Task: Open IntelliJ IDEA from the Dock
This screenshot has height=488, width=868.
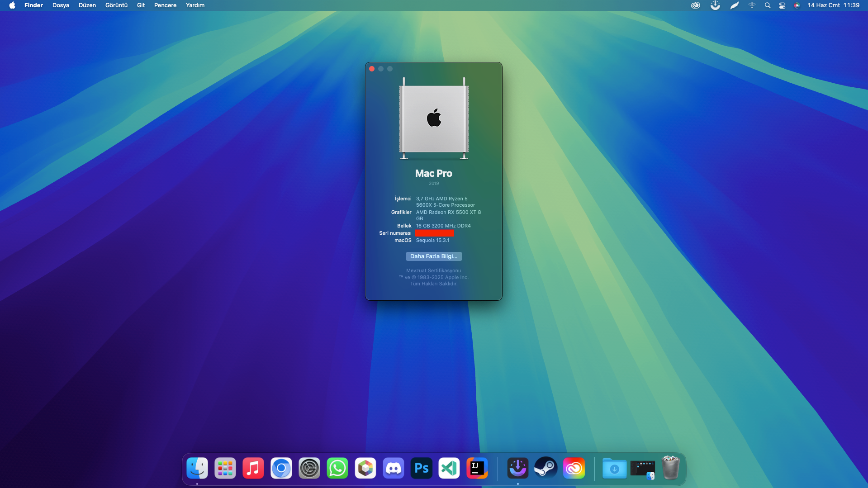Action: tap(477, 468)
